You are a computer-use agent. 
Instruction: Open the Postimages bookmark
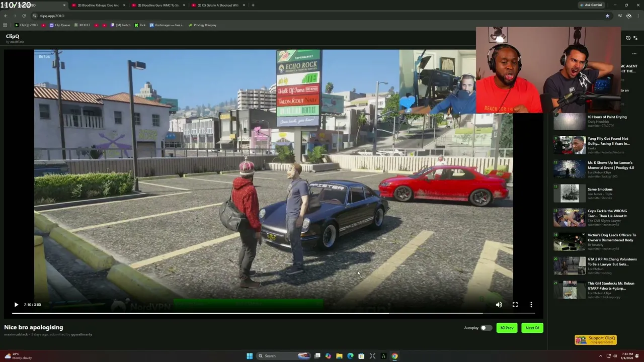[x=167, y=25]
